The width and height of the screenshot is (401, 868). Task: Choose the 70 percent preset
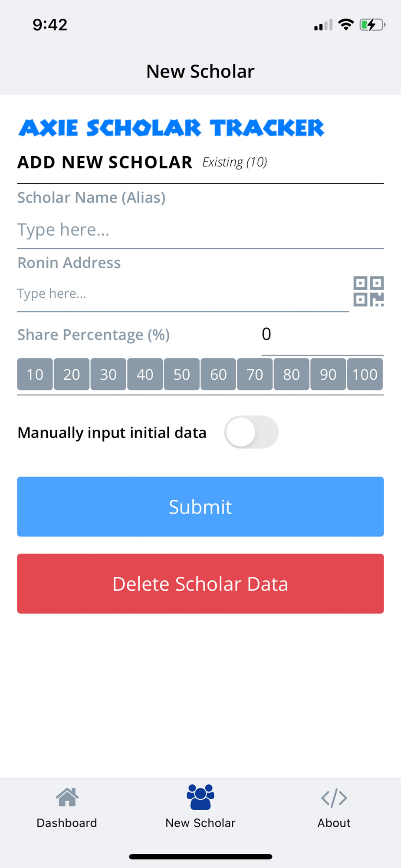click(255, 374)
